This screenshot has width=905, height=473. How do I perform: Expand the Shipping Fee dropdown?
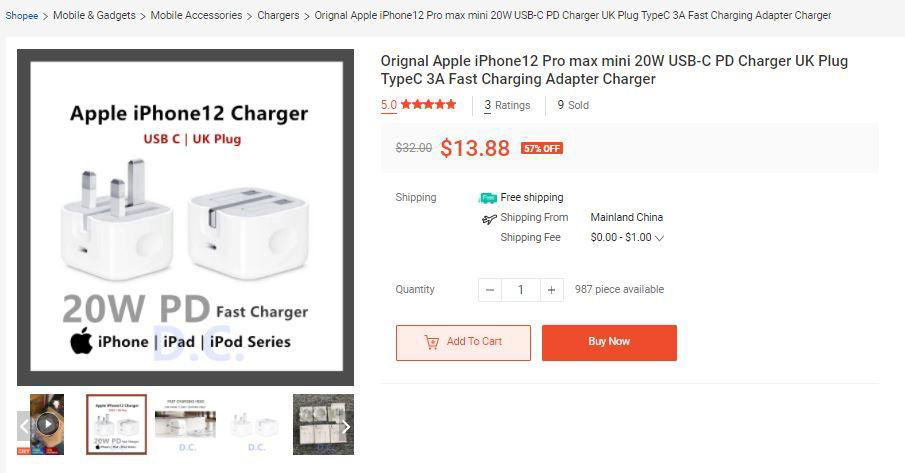(659, 238)
